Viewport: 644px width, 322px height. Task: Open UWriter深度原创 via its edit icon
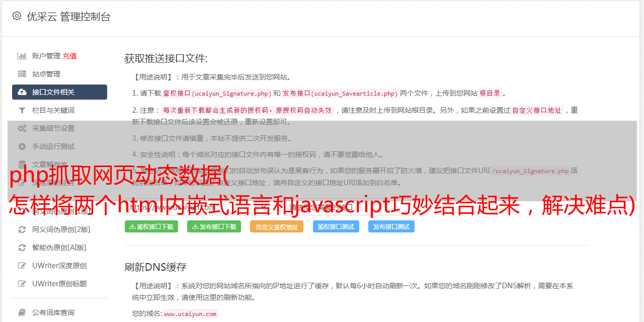pyautogui.click(x=22, y=266)
